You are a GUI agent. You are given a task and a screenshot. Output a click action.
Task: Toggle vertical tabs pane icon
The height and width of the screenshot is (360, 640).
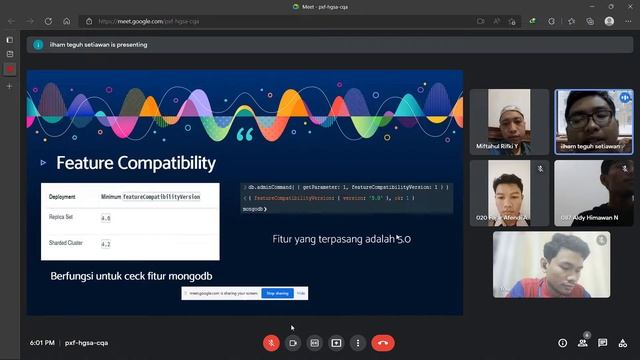click(10, 40)
